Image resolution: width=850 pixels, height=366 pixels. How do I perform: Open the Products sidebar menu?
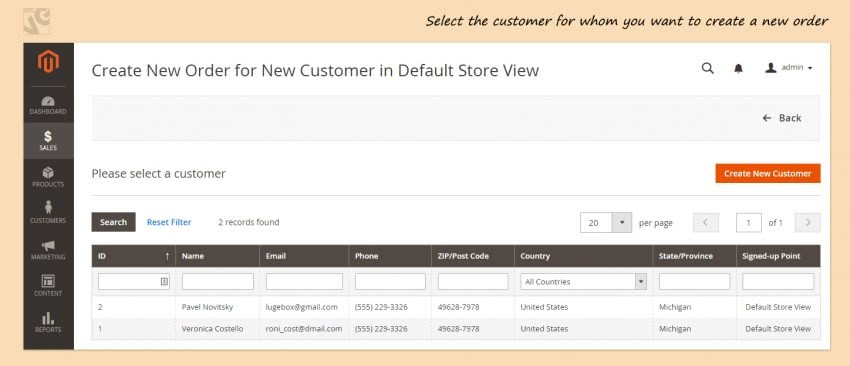(48, 177)
